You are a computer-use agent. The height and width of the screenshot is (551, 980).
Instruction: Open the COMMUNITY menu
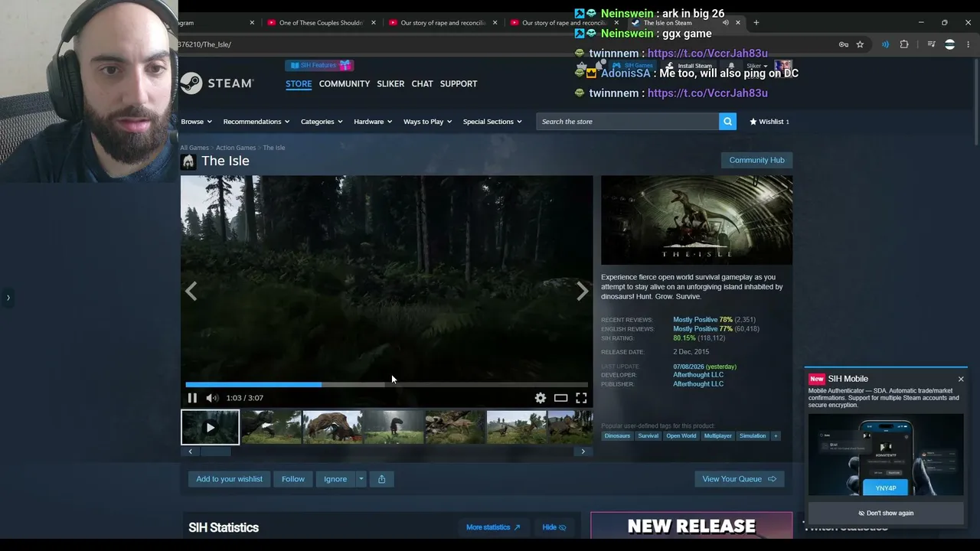(345, 83)
